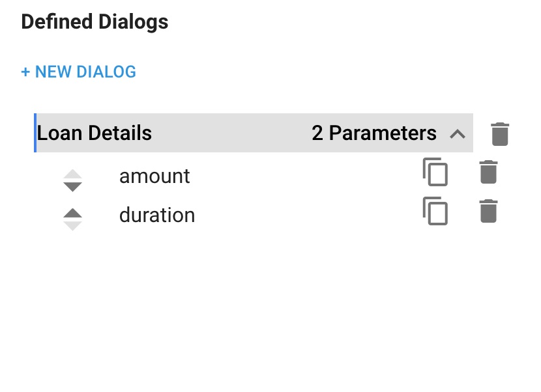Click the Defined Dialogs heading
The height and width of the screenshot is (392, 541).
coord(95,21)
